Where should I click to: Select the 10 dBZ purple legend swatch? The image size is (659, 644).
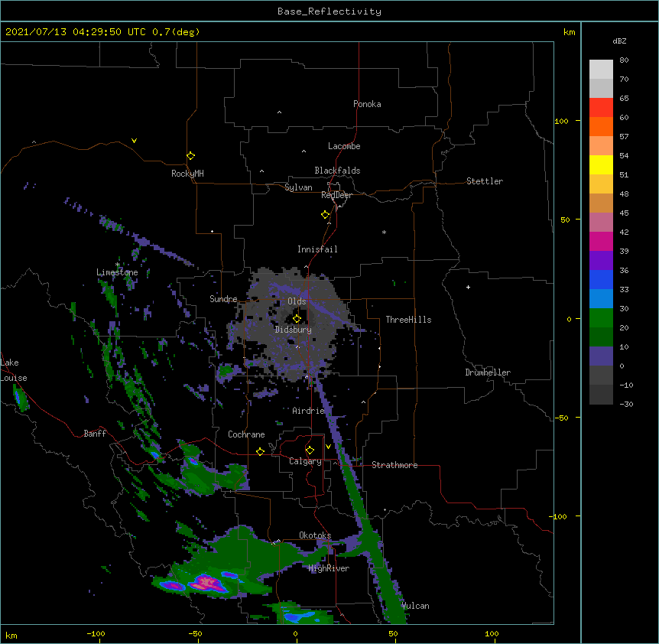601,356
